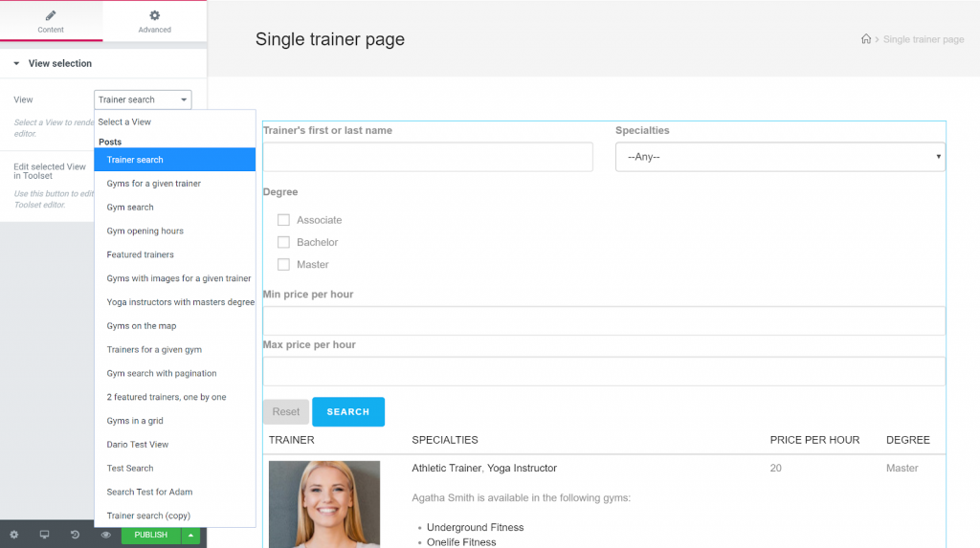Open responsive mode desktop icon
This screenshot has width=980, height=548.
(44, 535)
